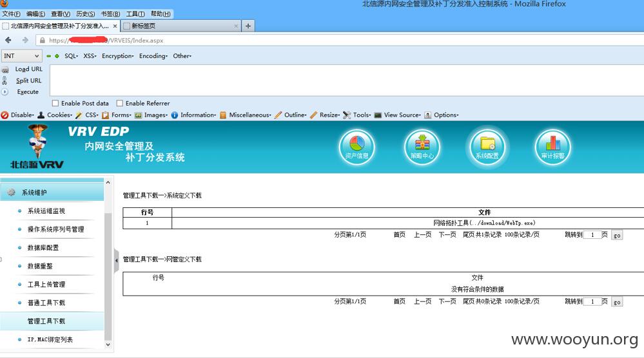Viewport: 644px width, 358px height.
Task: Enable Referrer checkbox
Action: [x=119, y=103]
